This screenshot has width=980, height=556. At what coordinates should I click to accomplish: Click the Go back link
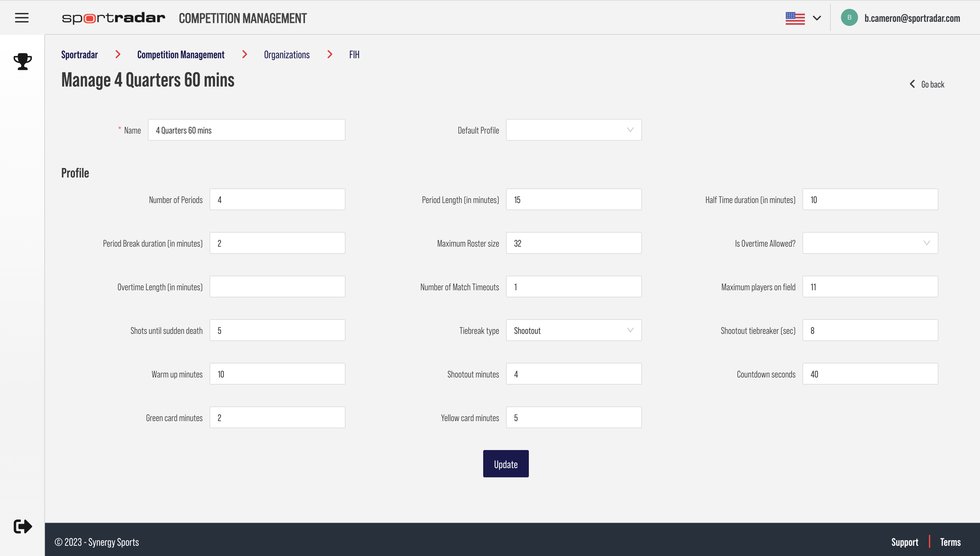pyautogui.click(x=927, y=83)
